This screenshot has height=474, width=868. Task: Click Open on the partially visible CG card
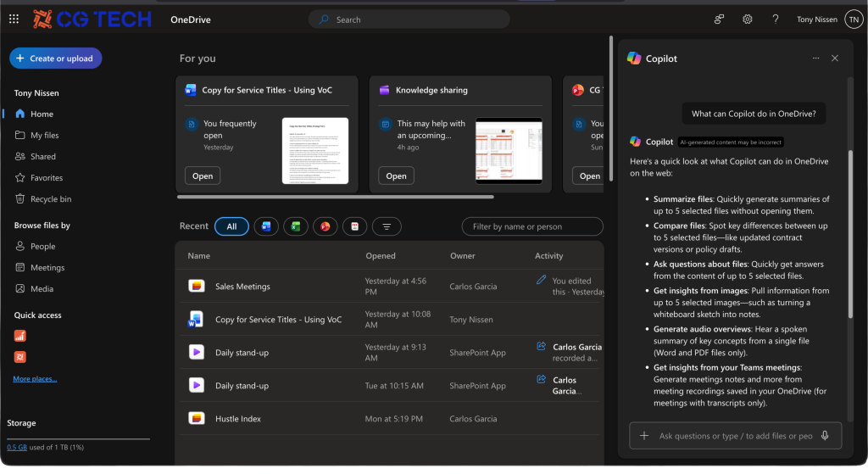point(588,176)
